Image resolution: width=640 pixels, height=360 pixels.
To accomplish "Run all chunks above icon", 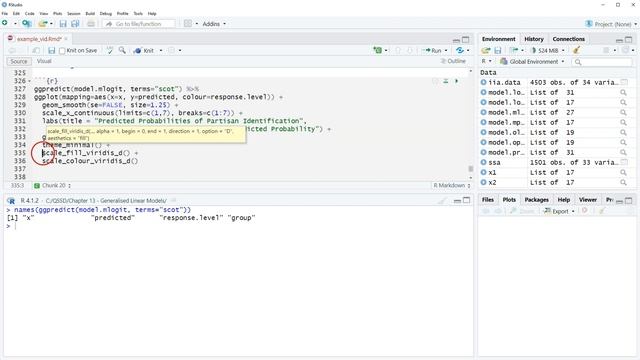I will tap(446, 81).
